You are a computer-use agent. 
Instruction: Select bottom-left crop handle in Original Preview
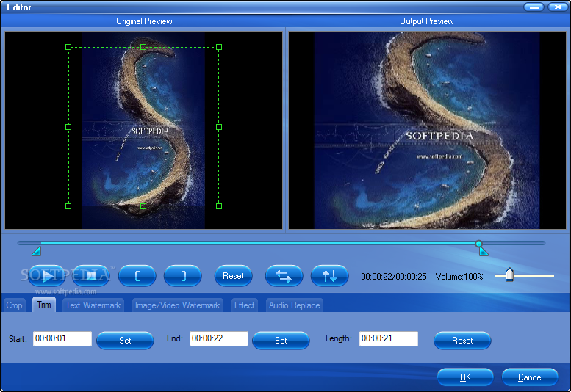68,206
